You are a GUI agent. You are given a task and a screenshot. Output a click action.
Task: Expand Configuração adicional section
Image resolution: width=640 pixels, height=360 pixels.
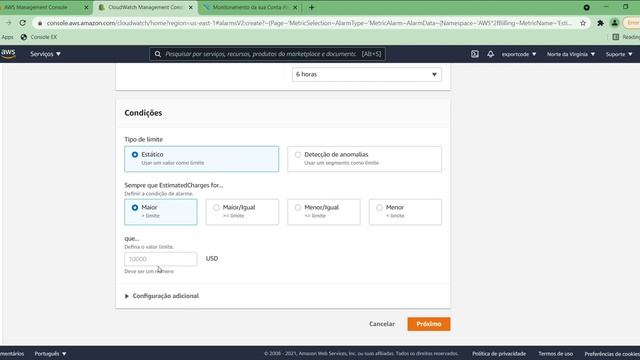click(x=162, y=296)
